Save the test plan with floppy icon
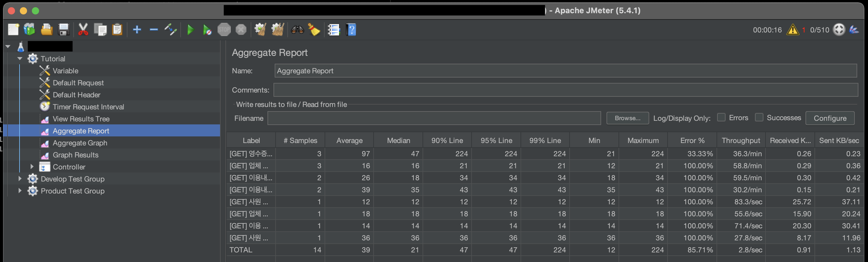 pos(64,30)
